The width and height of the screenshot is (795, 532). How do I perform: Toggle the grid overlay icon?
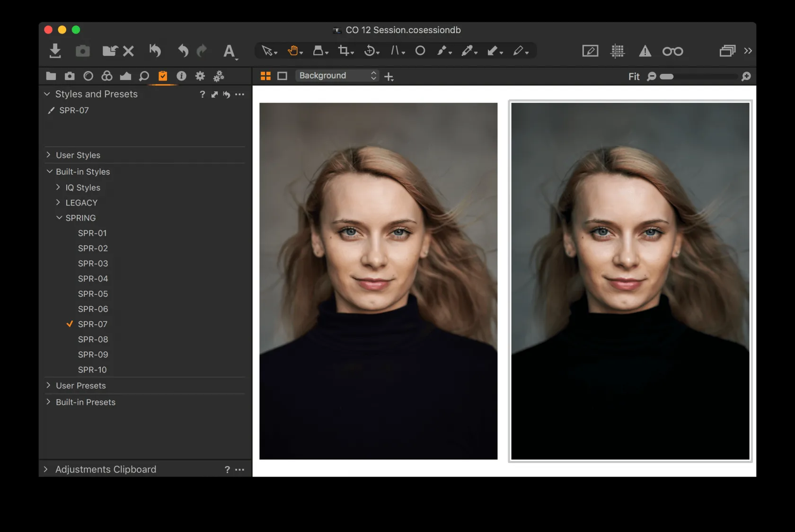click(x=618, y=51)
